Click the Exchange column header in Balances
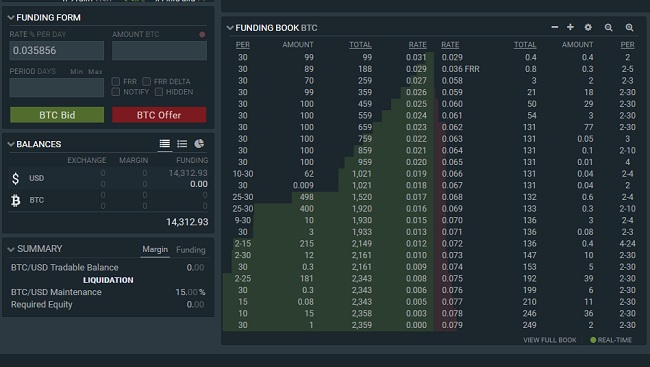 coord(87,160)
